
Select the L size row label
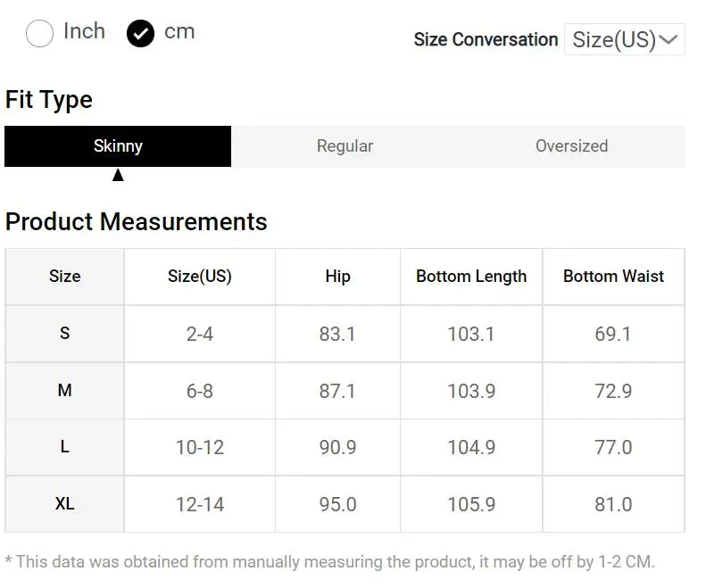point(64,447)
